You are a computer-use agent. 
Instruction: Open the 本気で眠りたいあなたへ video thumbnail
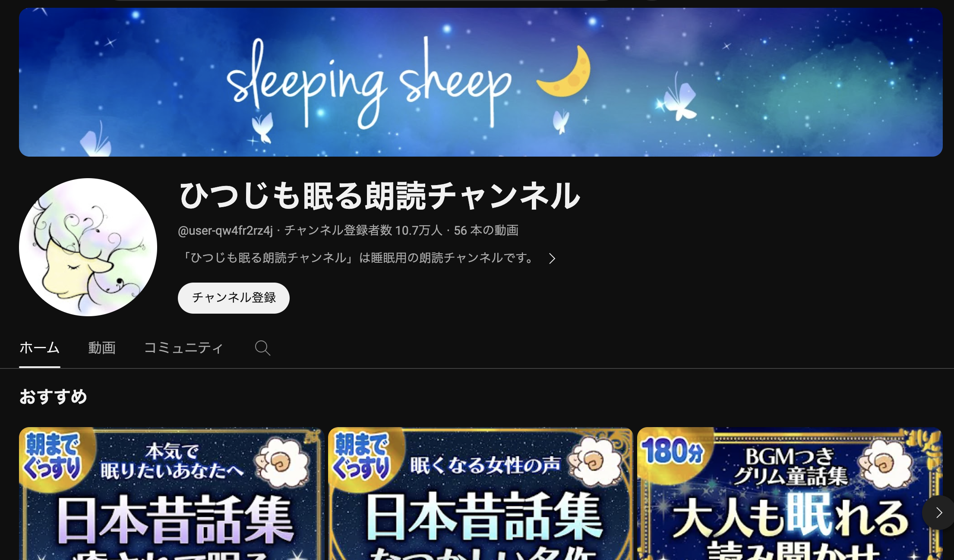171,494
